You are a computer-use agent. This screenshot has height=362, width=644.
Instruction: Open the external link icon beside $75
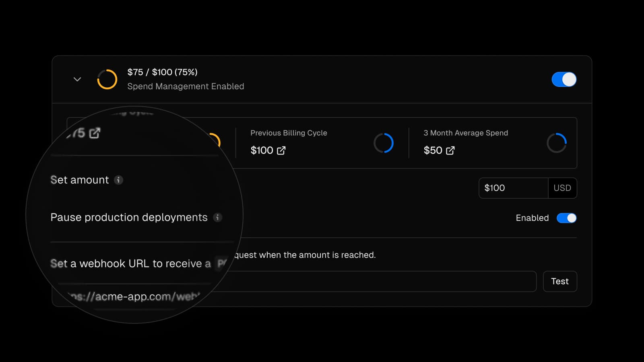[x=95, y=133]
